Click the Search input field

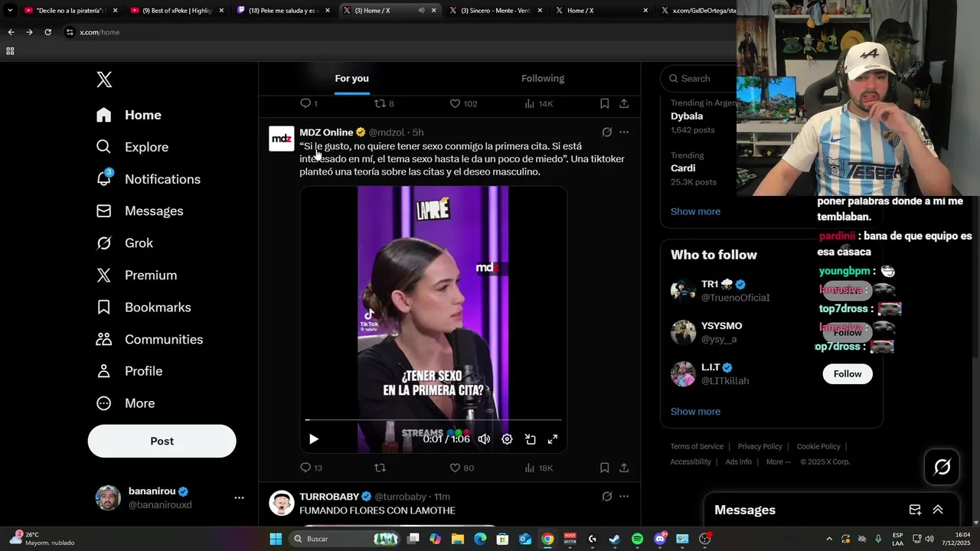pyautogui.click(x=700, y=78)
